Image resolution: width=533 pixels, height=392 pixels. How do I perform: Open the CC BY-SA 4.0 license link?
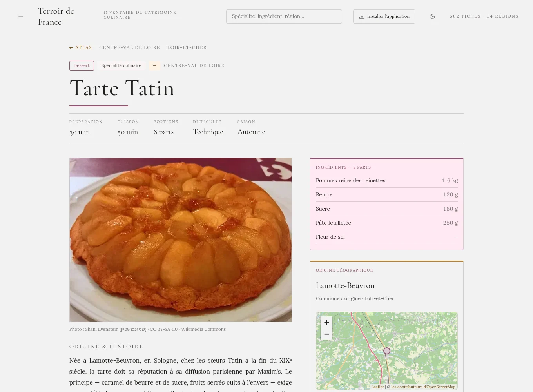(164, 329)
